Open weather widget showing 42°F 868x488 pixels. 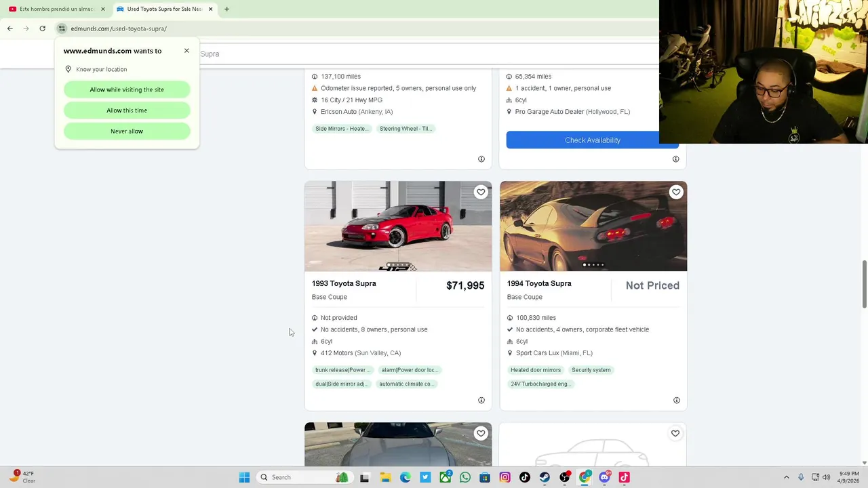coord(22,477)
